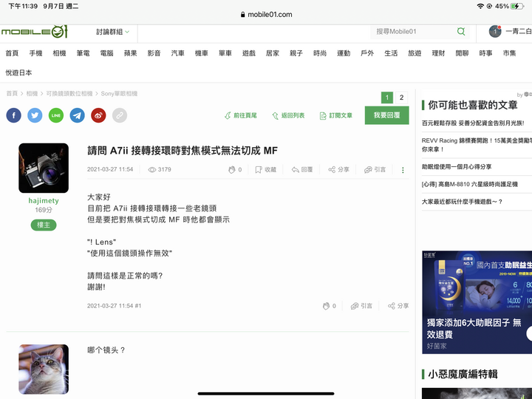Open the 旅遊 category
Image resolution: width=532 pixels, height=399 pixels.
pyautogui.click(x=415, y=53)
